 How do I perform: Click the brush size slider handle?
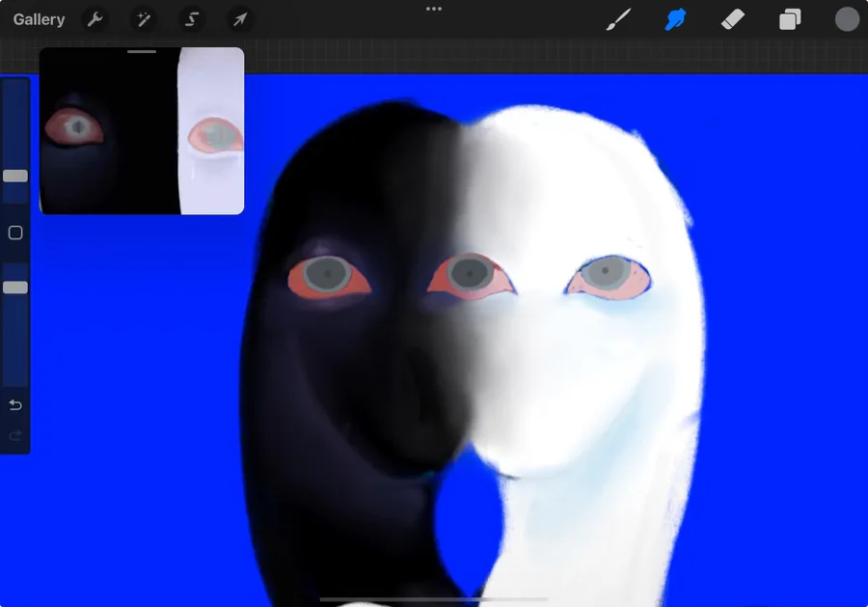pos(15,176)
